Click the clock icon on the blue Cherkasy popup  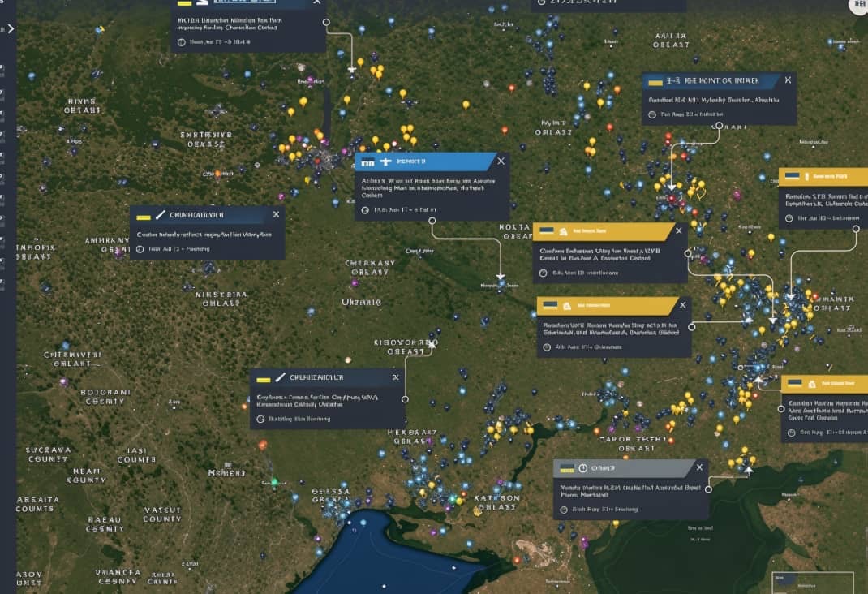(365, 210)
